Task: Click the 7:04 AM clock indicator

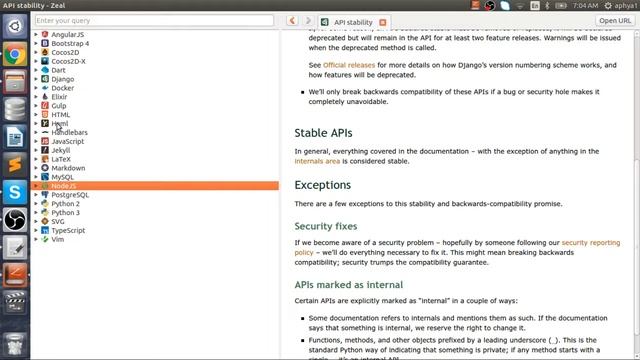Action: point(585,5)
